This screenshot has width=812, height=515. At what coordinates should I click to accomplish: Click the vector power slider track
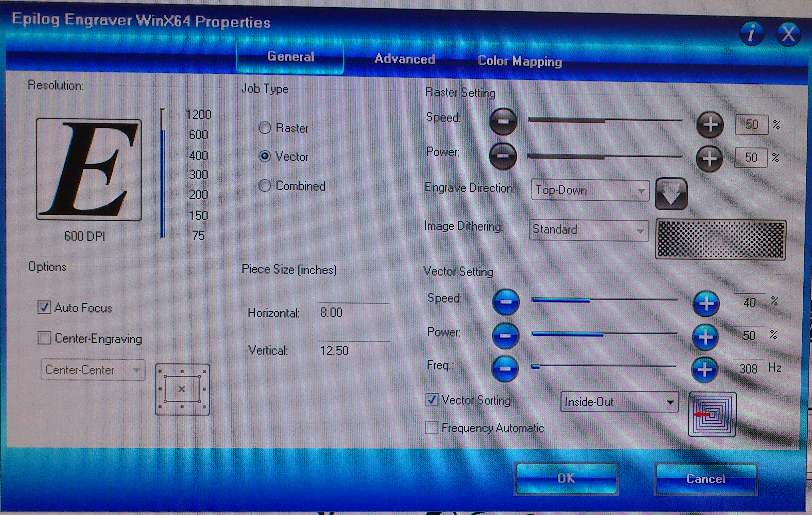[604, 334]
